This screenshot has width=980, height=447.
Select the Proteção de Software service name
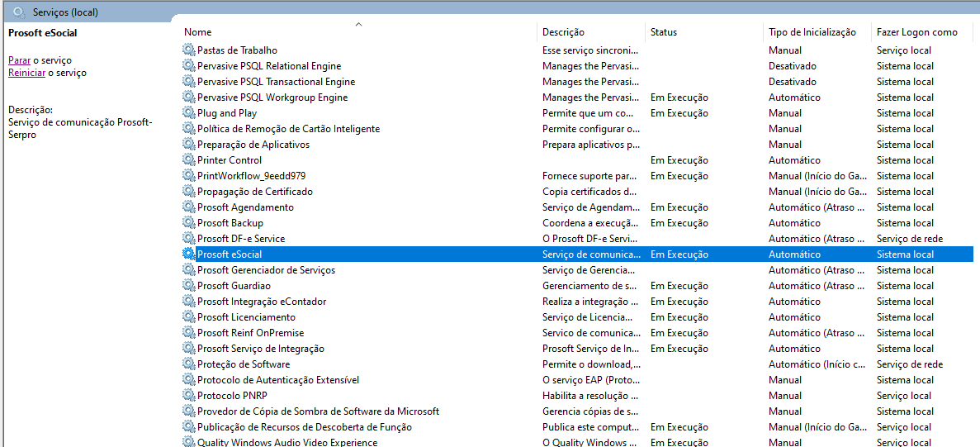244,364
